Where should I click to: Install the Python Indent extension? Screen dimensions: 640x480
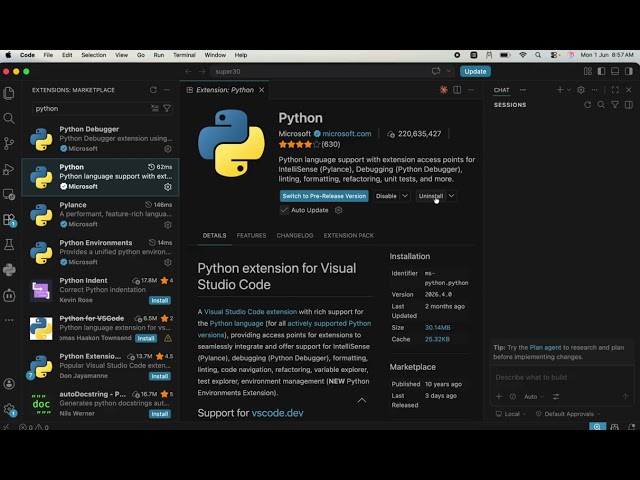[x=160, y=300]
